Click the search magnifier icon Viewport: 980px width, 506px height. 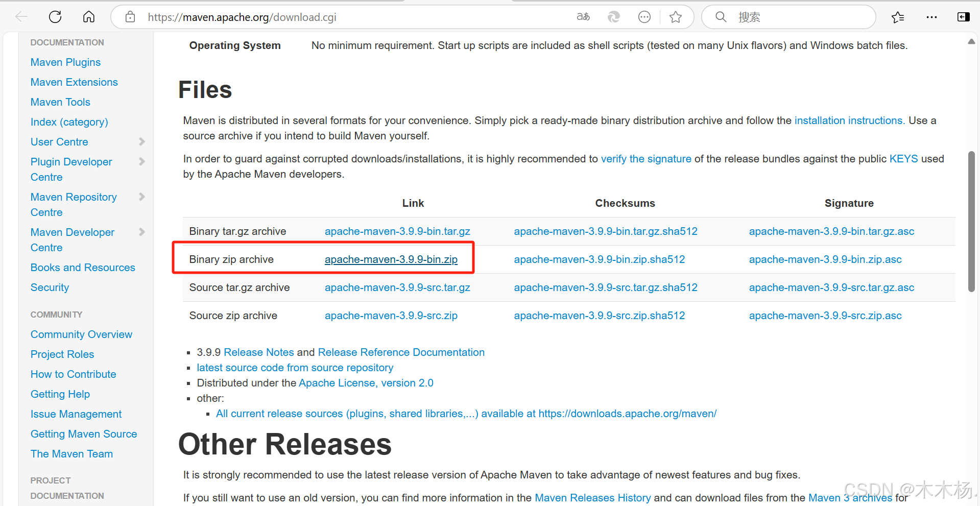pyautogui.click(x=721, y=17)
